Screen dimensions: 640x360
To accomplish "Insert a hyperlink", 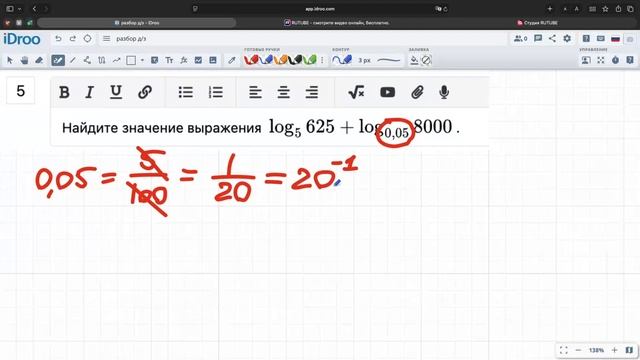I will (145, 92).
